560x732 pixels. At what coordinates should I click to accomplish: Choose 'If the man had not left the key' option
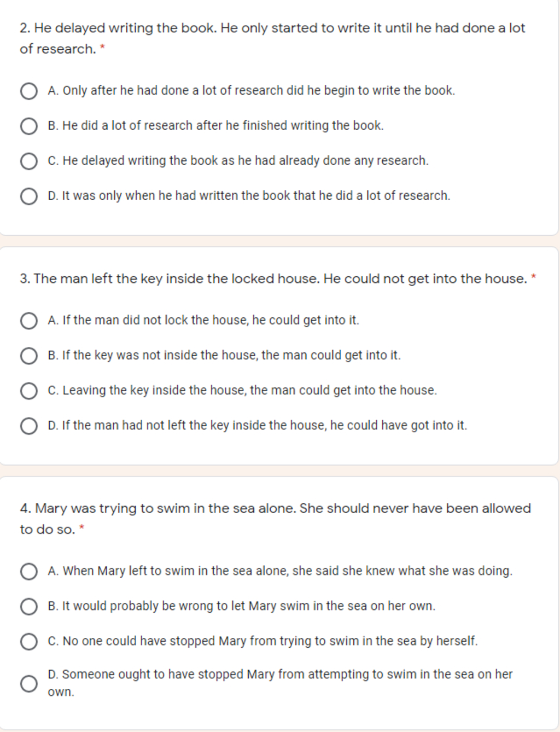click(x=29, y=426)
